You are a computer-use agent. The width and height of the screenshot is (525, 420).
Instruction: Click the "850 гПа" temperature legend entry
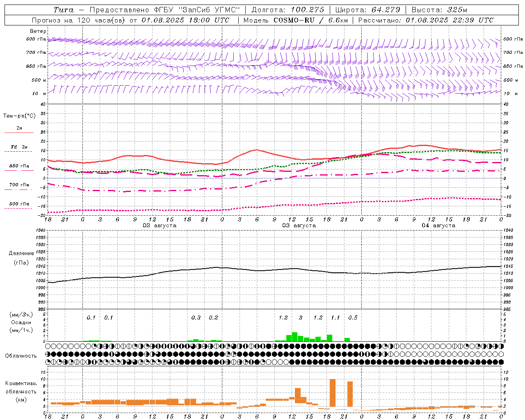(x=19, y=166)
